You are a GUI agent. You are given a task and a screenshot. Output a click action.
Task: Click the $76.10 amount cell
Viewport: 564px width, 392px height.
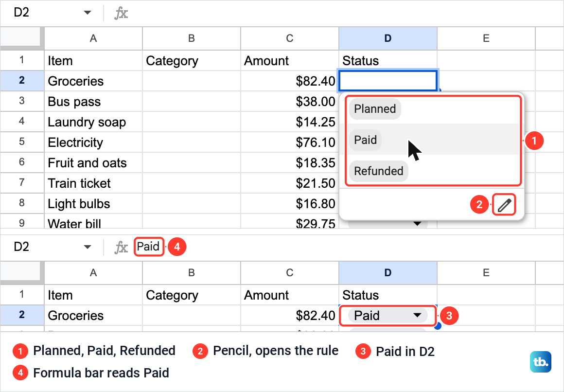click(x=290, y=142)
